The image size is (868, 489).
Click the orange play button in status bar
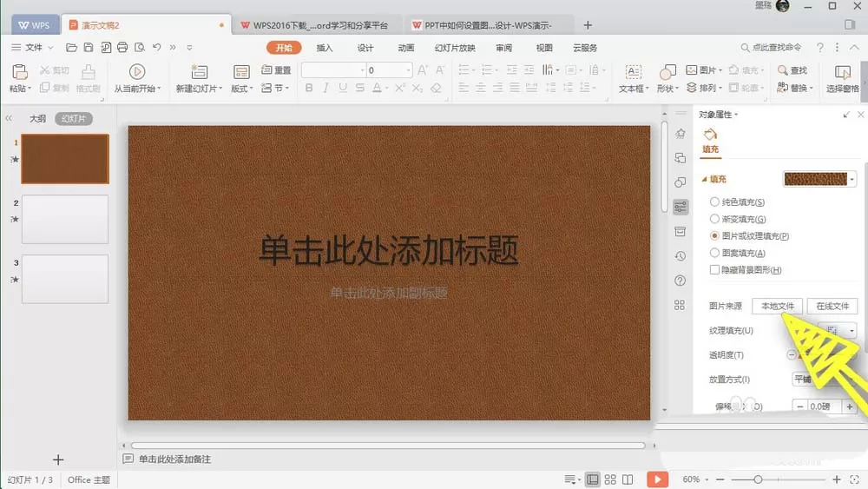657,479
